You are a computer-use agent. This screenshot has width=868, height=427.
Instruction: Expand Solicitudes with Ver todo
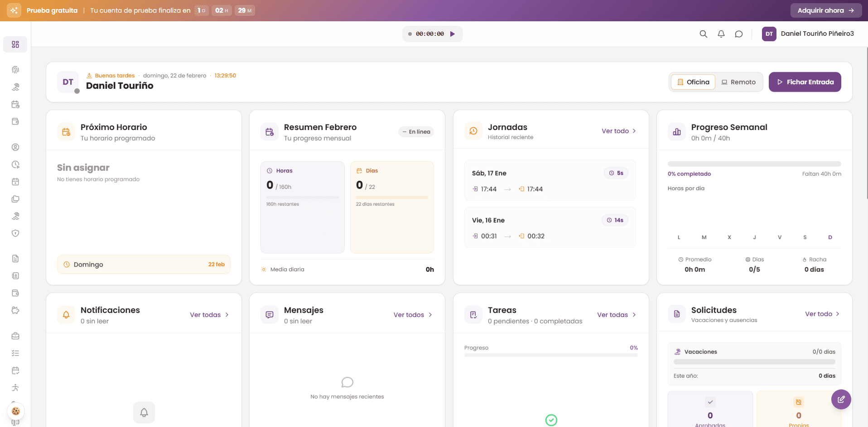[822, 313]
